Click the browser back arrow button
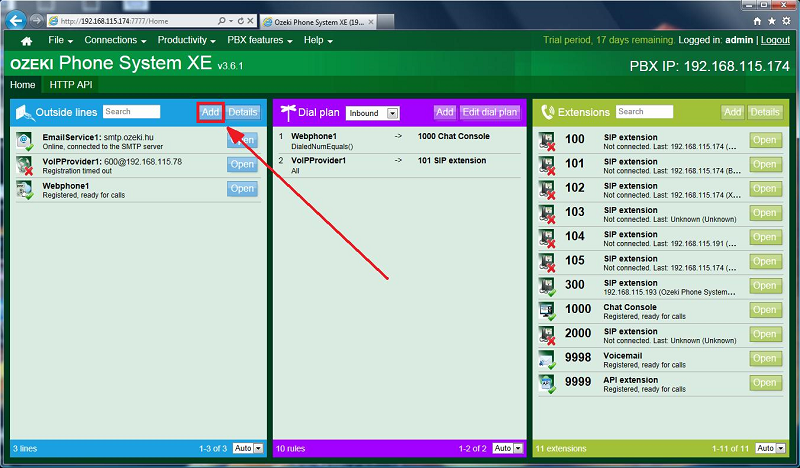Screen dimensions: 800x468 pyautogui.click(x=16, y=20)
